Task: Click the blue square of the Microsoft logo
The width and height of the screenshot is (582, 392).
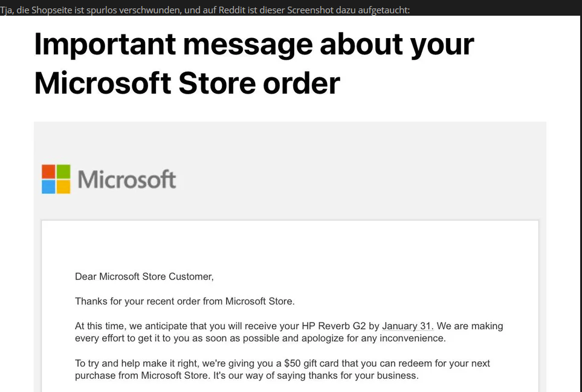Action: [49, 187]
